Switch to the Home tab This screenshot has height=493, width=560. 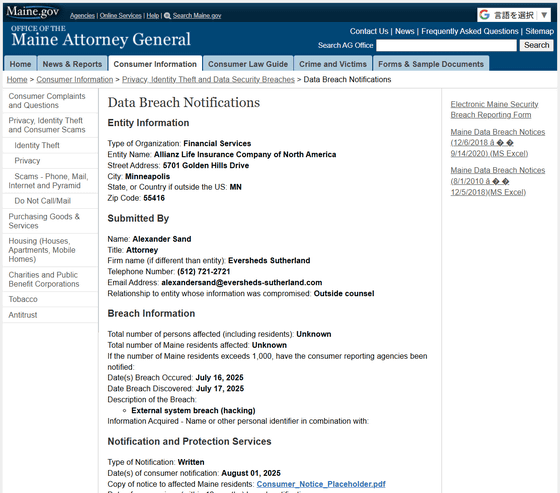coord(20,64)
